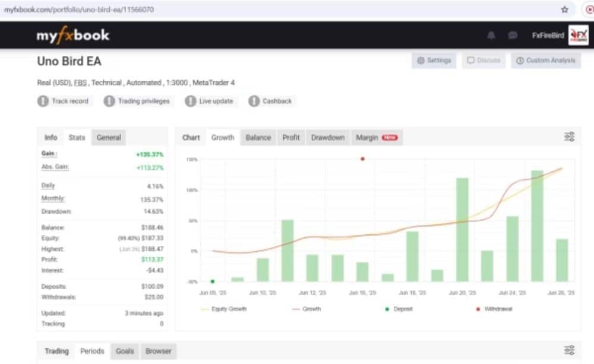Open the messages chat bubble icon
The height and width of the screenshot is (364, 594).
513,36
